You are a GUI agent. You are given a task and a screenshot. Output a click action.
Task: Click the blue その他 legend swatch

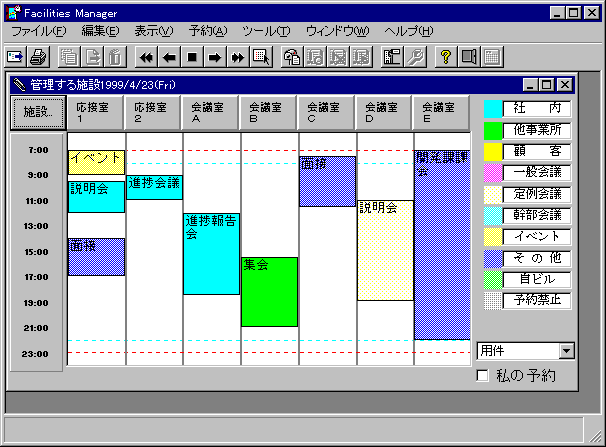pyautogui.click(x=493, y=258)
